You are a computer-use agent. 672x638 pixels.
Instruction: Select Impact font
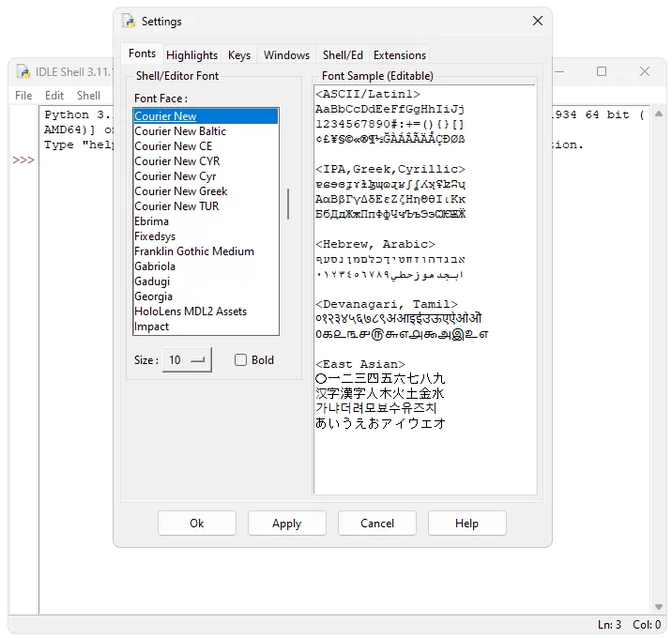pos(206,327)
